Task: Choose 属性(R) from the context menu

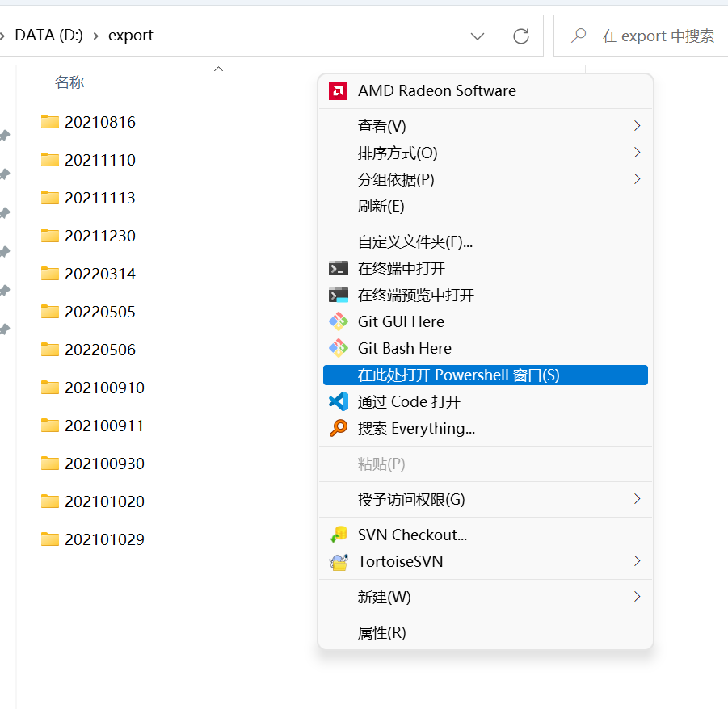Action: coord(382,633)
